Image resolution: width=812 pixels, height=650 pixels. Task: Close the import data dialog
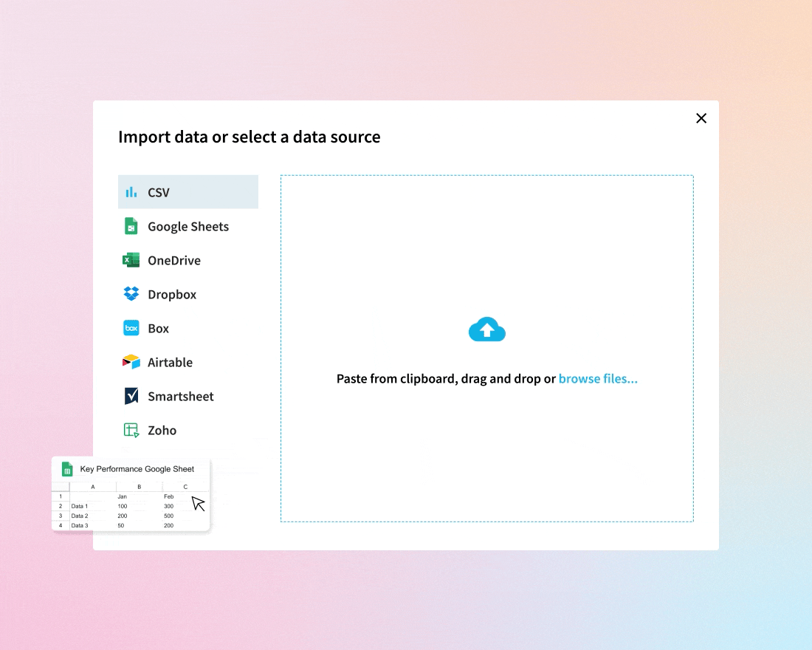(x=701, y=118)
